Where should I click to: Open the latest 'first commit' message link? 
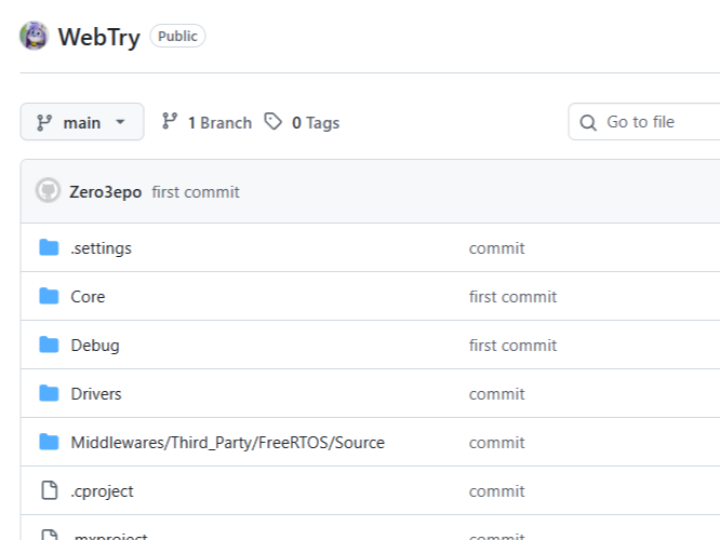pos(196,192)
